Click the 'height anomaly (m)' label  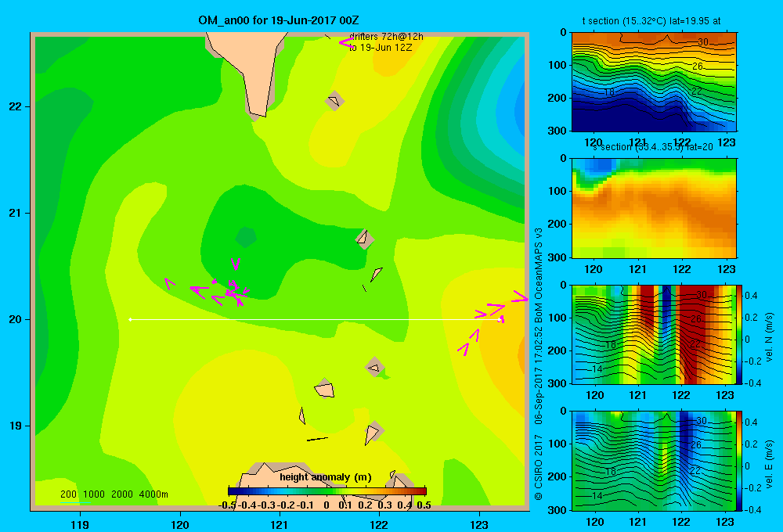[326, 477]
